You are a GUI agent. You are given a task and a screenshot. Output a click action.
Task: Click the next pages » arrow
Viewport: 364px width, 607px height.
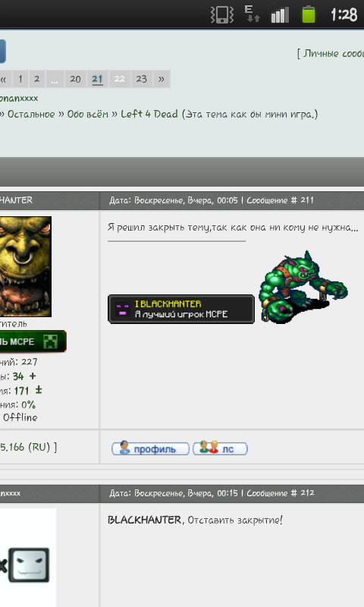tap(162, 79)
